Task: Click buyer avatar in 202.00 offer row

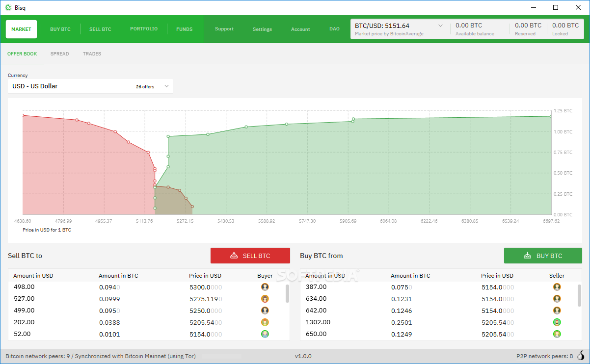Action: click(265, 322)
